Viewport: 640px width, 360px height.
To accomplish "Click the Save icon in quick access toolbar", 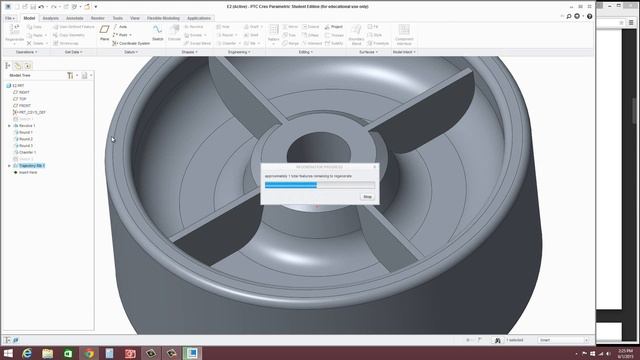I will pos(33,7).
